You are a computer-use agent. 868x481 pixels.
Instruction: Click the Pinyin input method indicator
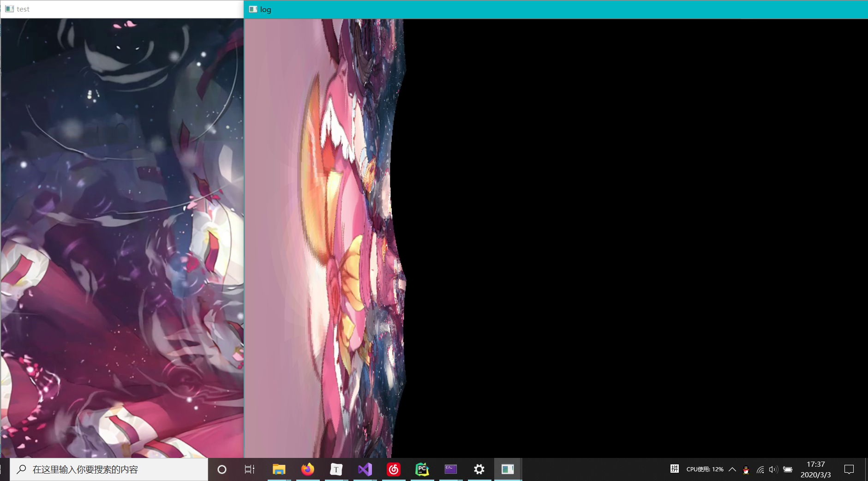(674, 469)
